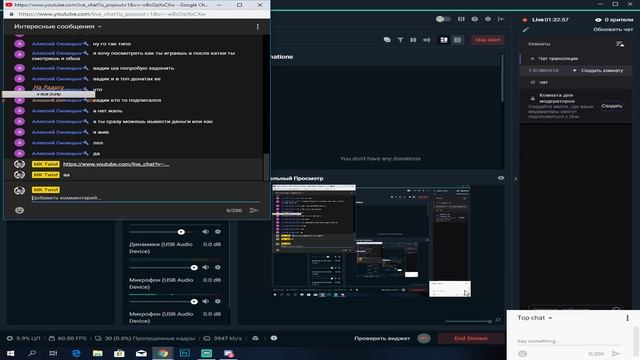Open the Top chat dropdown
640x360 pixels.
pyautogui.click(x=534, y=318)
